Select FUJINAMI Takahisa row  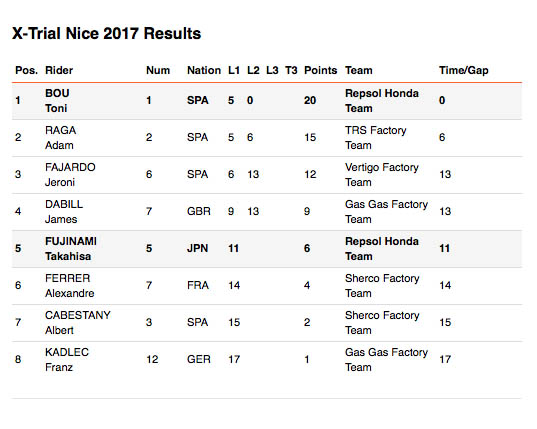(267, 249)
